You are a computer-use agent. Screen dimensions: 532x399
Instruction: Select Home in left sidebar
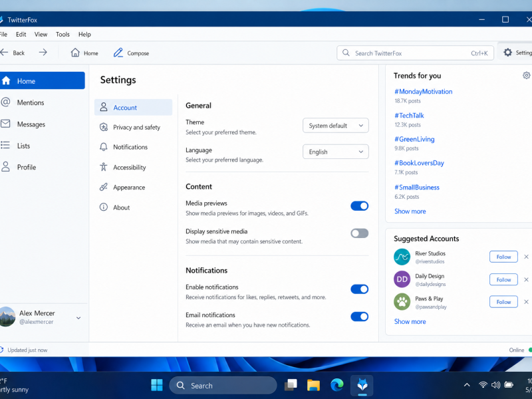[42, 80]
